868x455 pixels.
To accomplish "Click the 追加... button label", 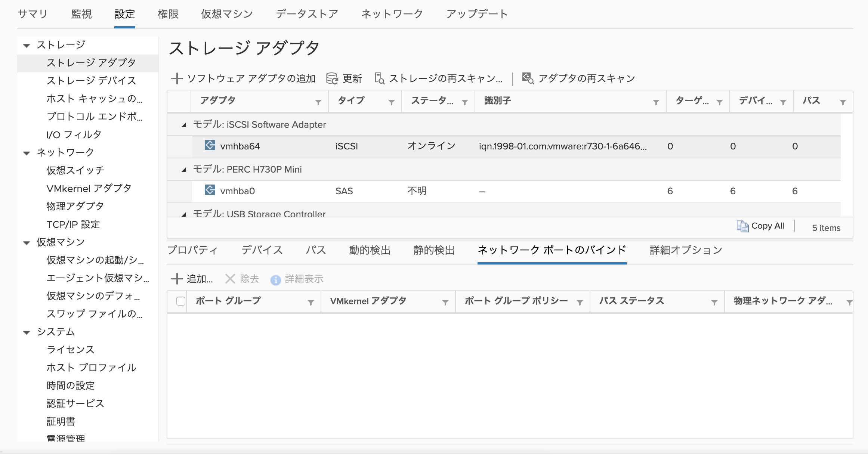I will pos(200,279).
